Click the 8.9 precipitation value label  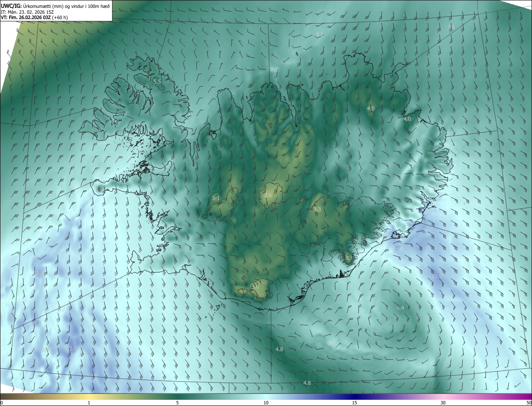tap(331, 343)
